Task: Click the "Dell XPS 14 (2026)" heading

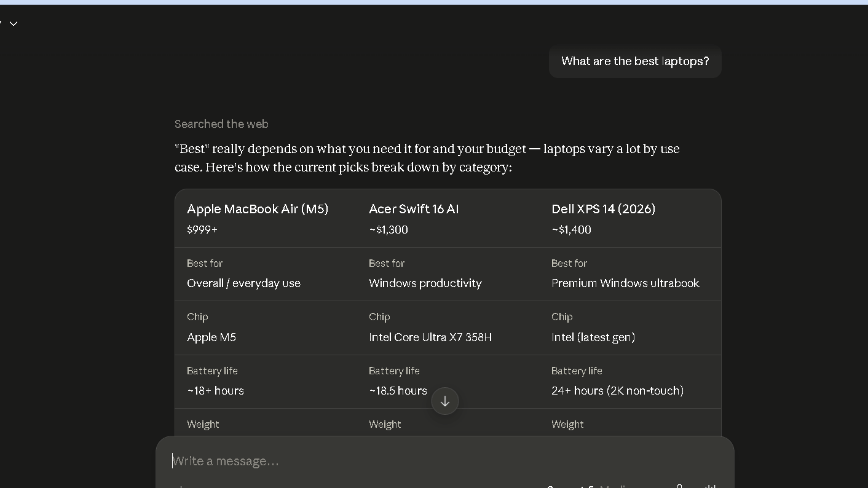Action: pyautogui.click(x=604, y=209)
